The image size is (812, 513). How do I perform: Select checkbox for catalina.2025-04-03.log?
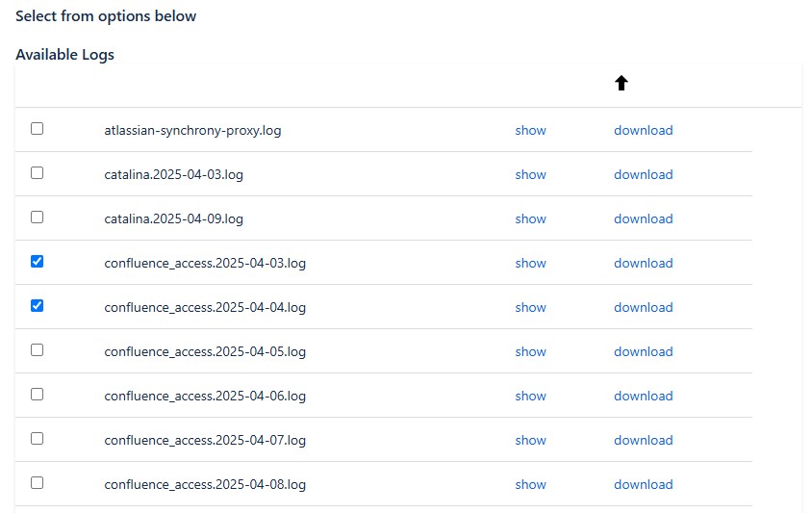point(38,173)
